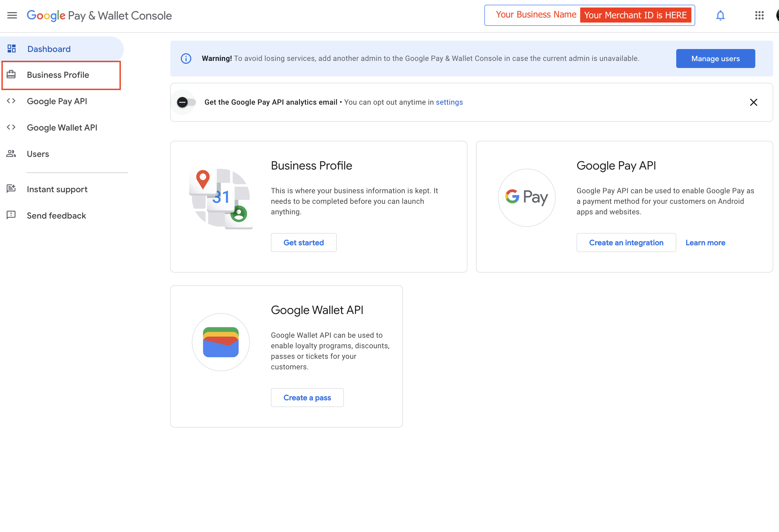
Task: Click the Dashboard sidebar icon
Action: 12,49
